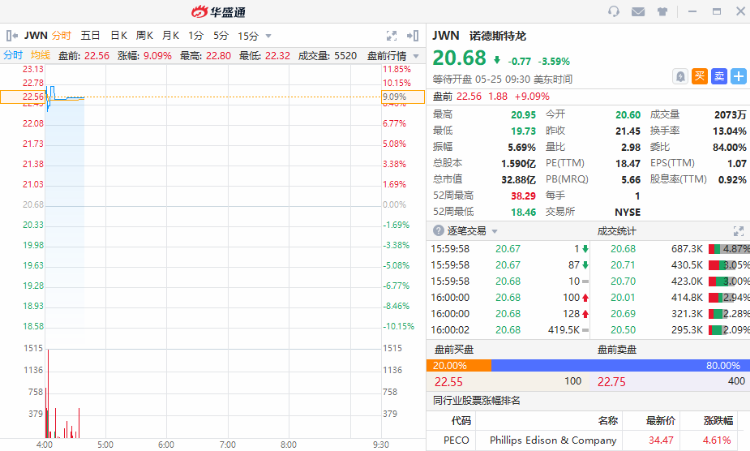
Task: Minimize the Huashengtong window
Action: pyautogui.click(x=692, y=11)
